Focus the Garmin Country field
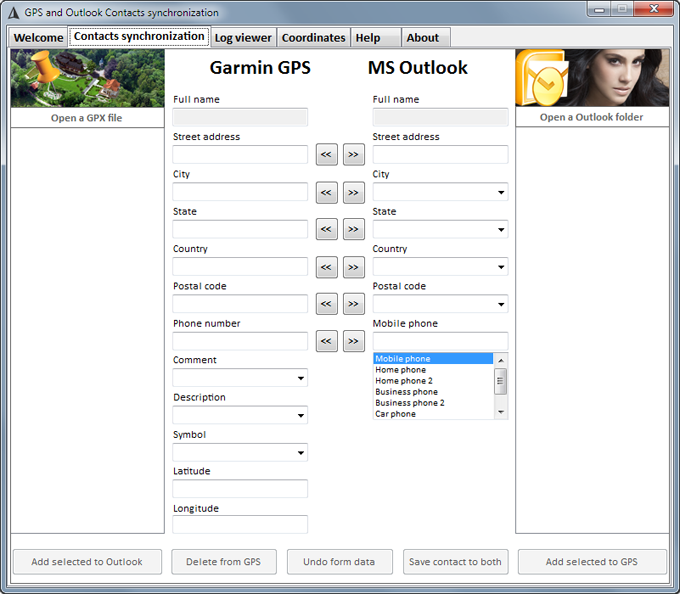The height and width of the screenshot is (594, 680). click(240, 267)
